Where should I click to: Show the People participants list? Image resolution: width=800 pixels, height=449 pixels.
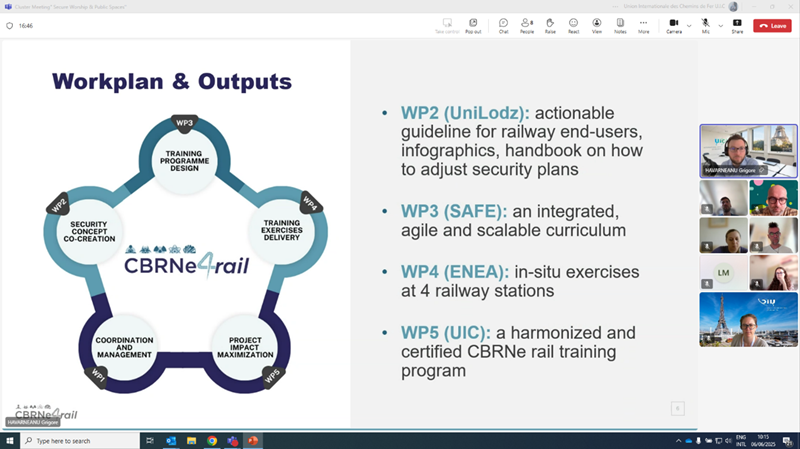point(526,25)
